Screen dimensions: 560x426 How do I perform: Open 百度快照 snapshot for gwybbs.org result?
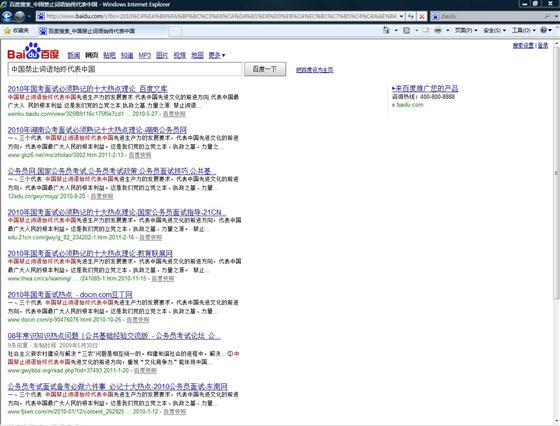(x=145, y=371)
